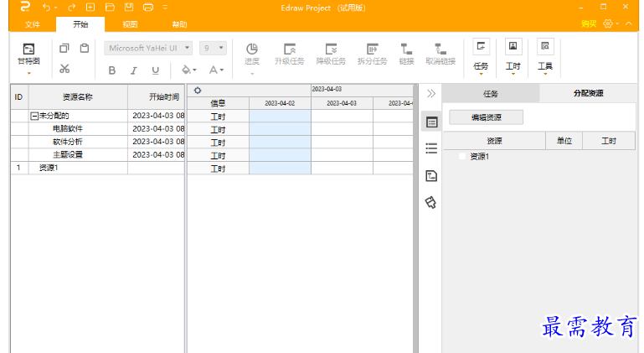The image size is (644, 353).
Task: Toggle underline formatting
Action: [155, 70]
